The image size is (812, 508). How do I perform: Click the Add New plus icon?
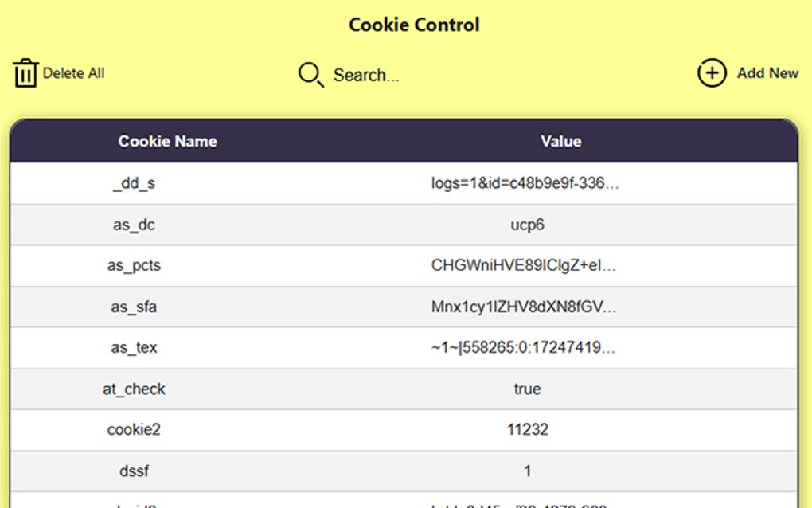tap(712, 73)
